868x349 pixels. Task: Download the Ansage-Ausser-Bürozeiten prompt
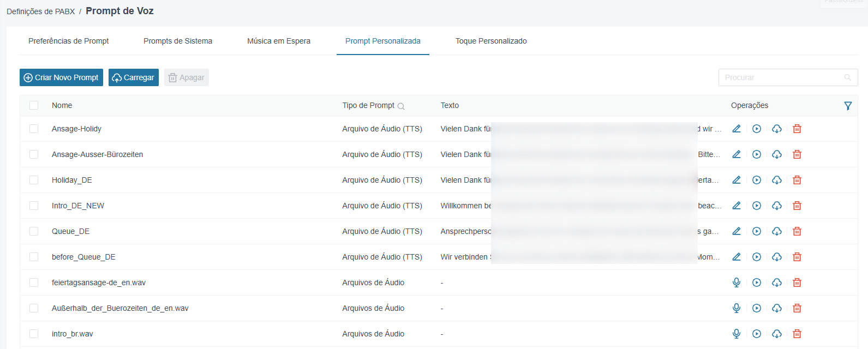tap(777, 154)
